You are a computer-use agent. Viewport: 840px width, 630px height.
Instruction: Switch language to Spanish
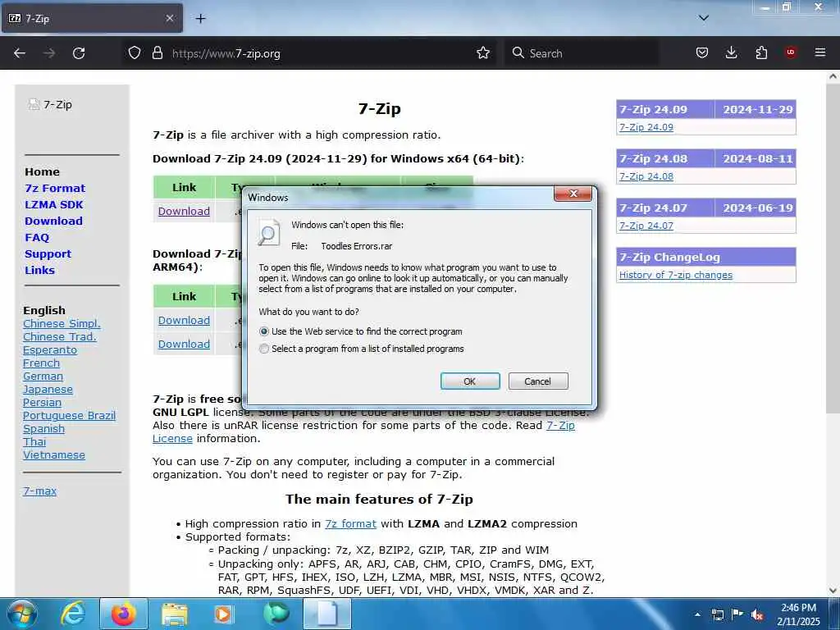(x=43, y=428)
